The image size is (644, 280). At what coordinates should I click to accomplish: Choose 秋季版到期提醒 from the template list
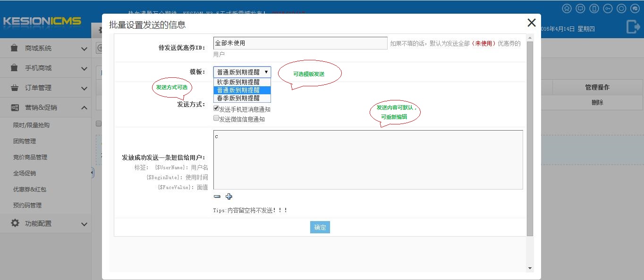pos(242,82)
